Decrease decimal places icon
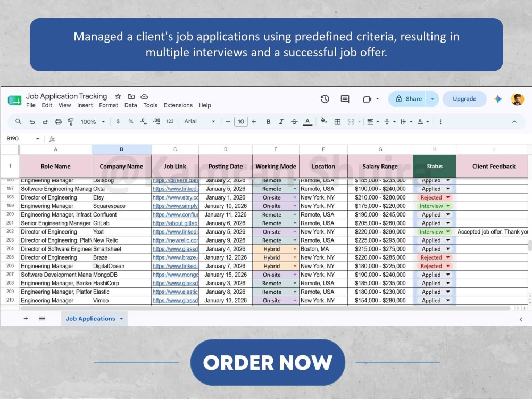This screenshot has height=399, width=532. pos(144,121)
